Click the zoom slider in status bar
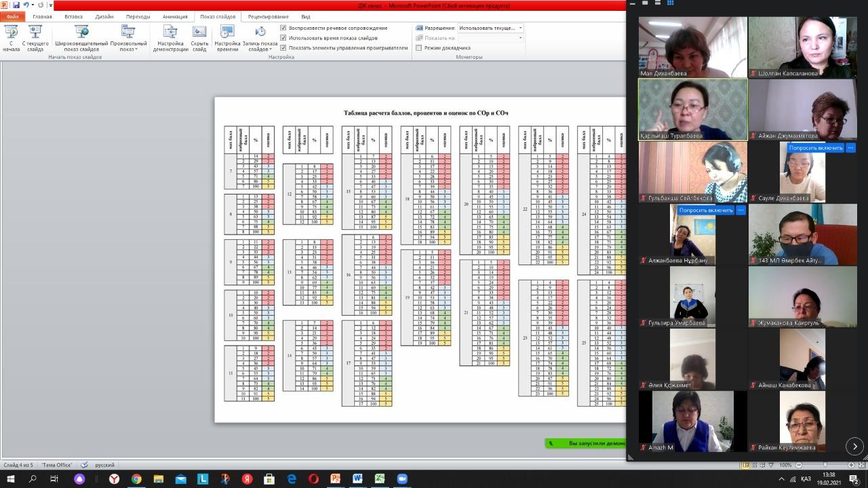 824,465
